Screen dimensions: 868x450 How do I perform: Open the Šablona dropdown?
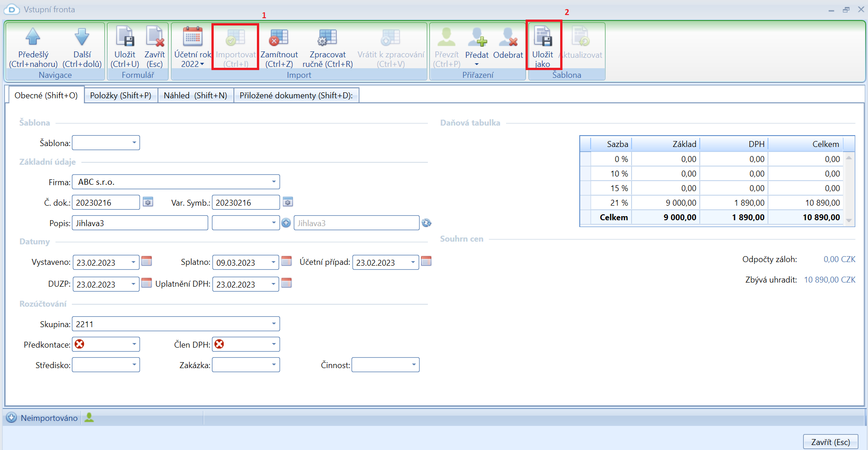134,143
